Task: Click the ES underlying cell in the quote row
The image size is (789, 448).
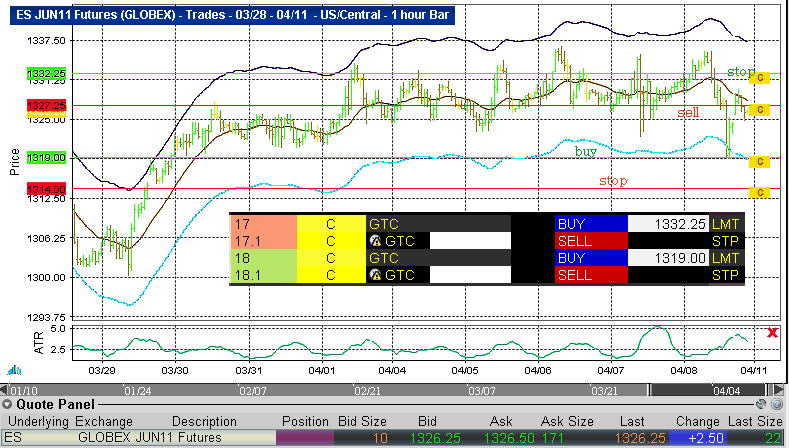Action: [x=38, y=437]
